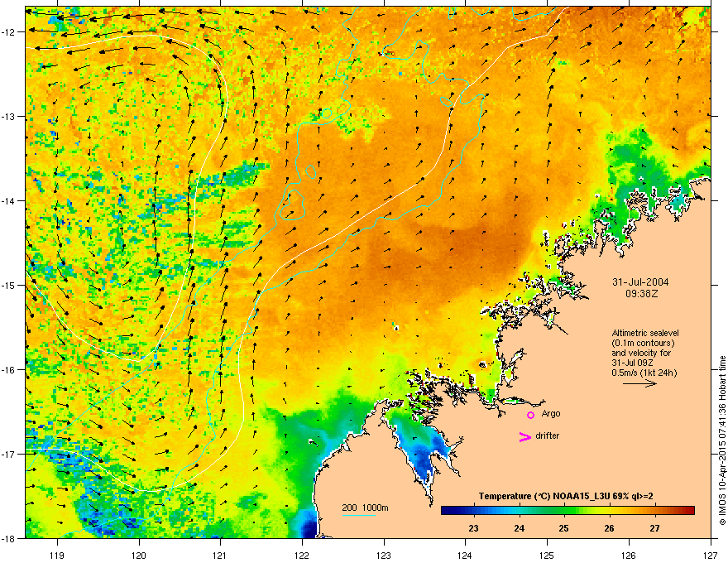Click the green section of the colorbar at 25

(564, 511)
